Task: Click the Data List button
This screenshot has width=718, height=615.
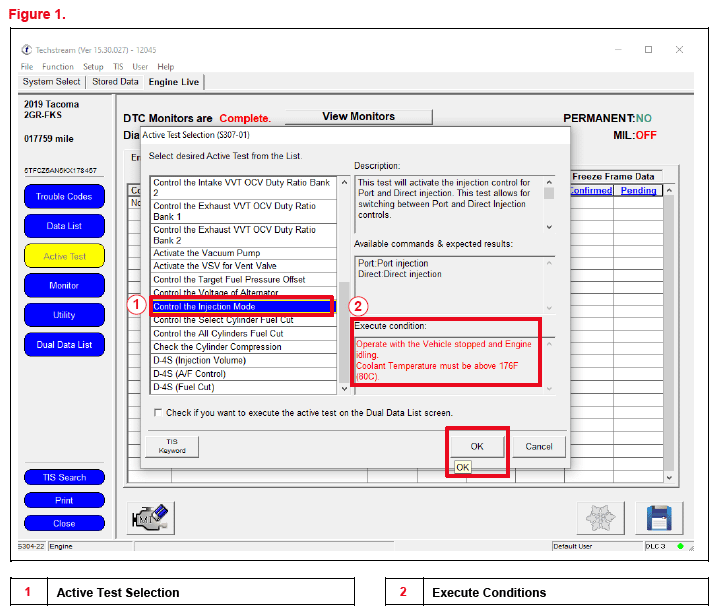Action: [64, 226]
